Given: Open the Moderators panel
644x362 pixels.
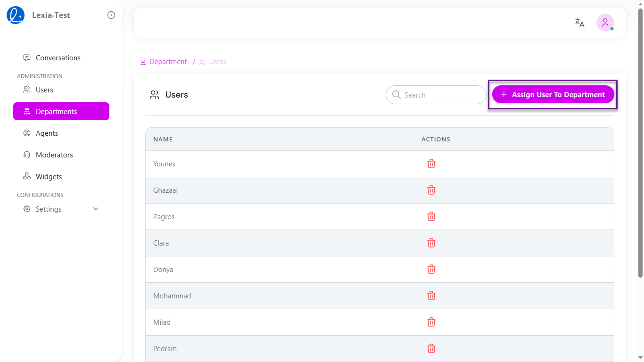Looking at the screenshot, I should tap(54, 155).
